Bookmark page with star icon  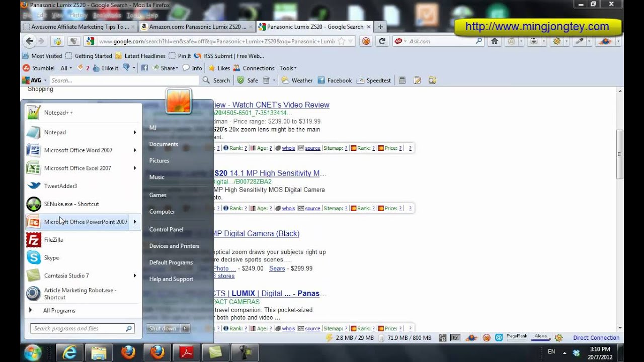pos(342,41)
